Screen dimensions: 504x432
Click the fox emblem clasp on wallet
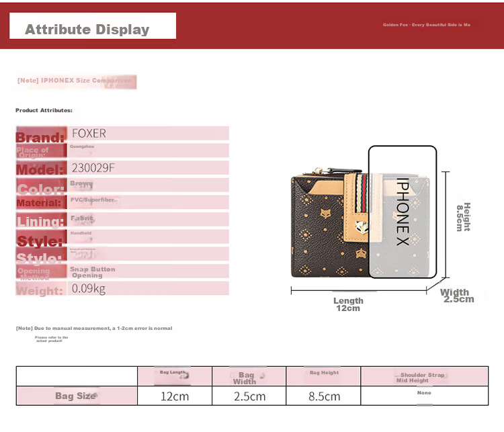point(362,228)
